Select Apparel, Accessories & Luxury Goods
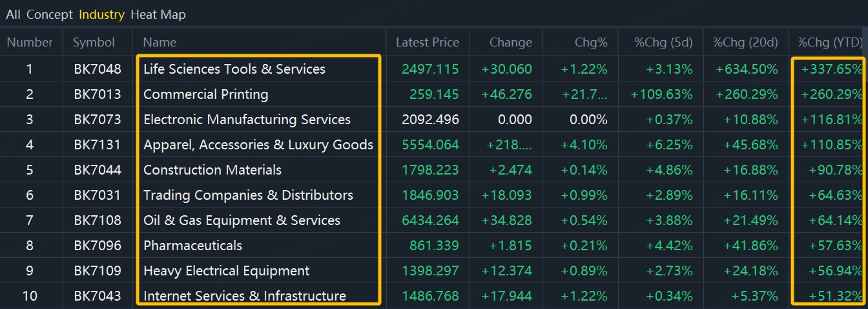Screen dimensions: 868x309 (x=258, y=145)
